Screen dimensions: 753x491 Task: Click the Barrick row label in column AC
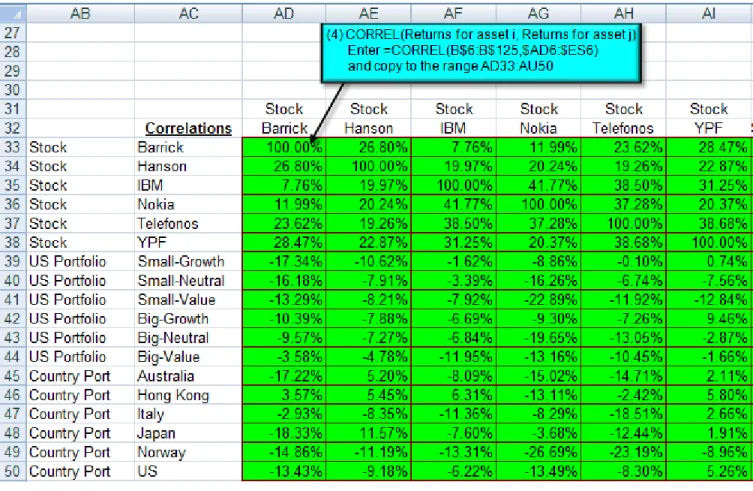pyautogui.click(x=188, y=147)
